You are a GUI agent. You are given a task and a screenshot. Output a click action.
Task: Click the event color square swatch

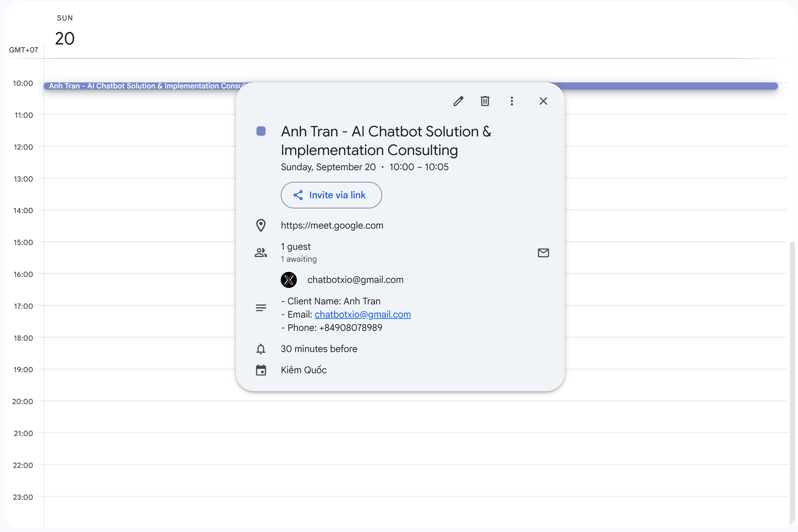click(261, 131)
